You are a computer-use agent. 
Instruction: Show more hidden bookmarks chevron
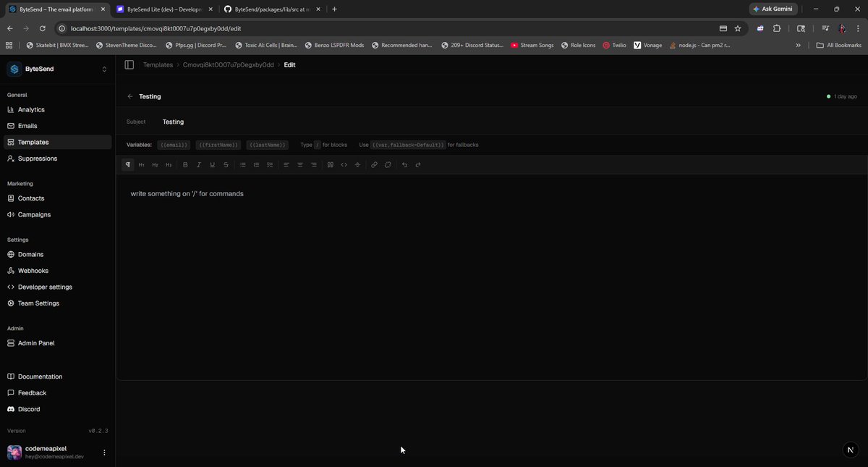(799, 45)
